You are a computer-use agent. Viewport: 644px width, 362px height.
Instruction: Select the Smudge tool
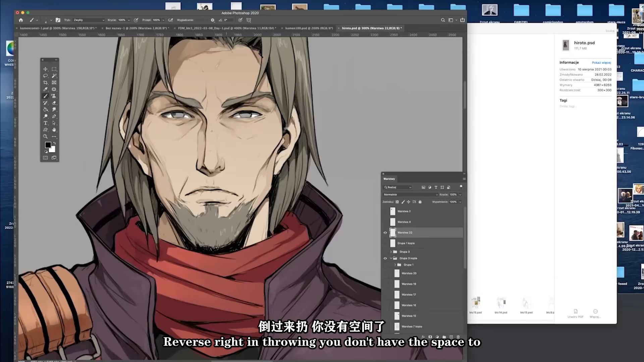54,110
